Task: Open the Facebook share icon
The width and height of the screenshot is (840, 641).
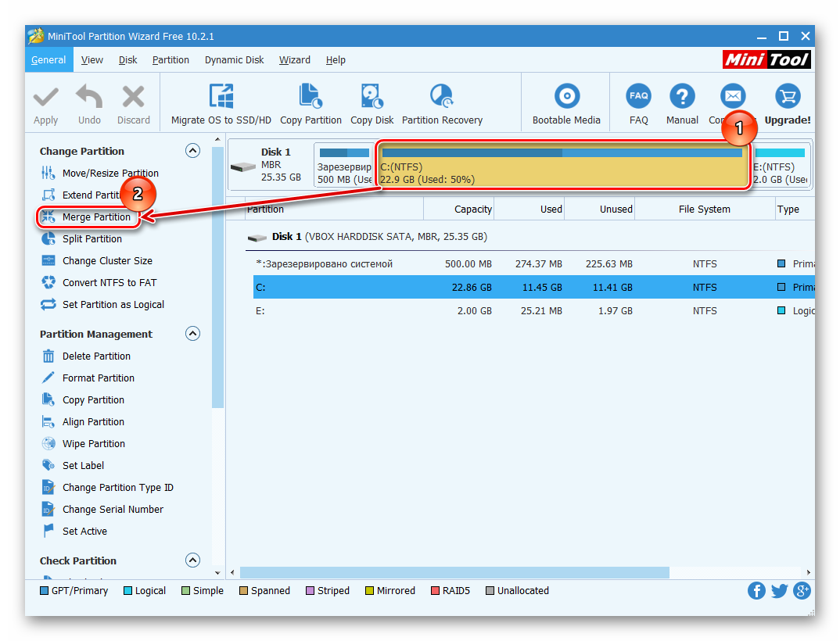Action: (756, 591)
